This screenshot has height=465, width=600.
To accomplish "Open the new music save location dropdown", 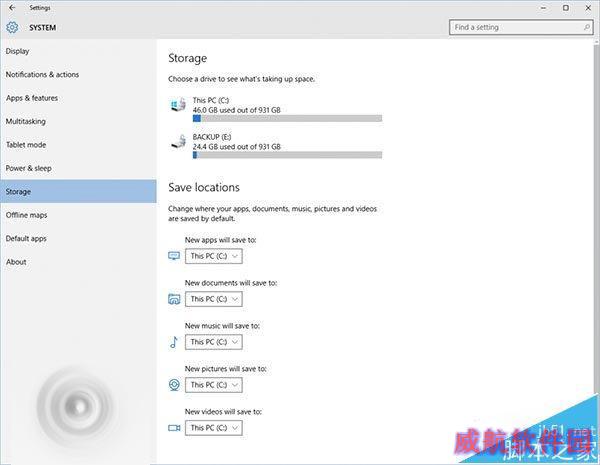I will point(214,342).
